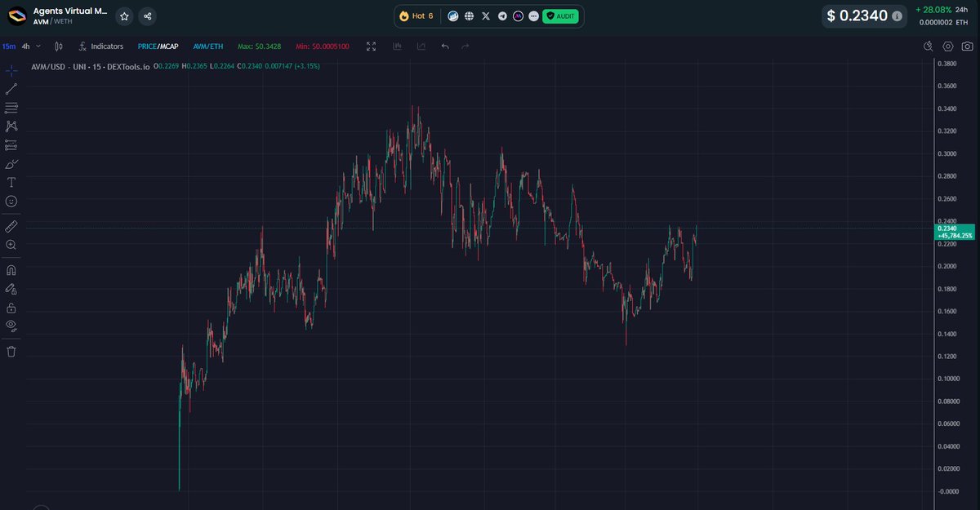Open the more links ellipsis menu

[x=534, y=16]
